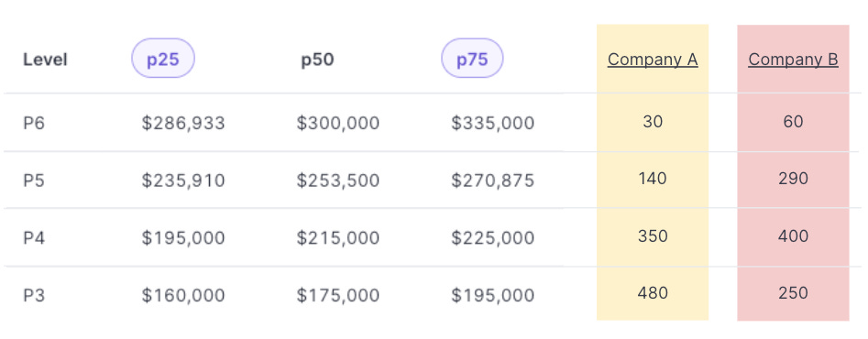Click Company B's count of 400
The image size is (868, 339).
click(x=793, y=236)
